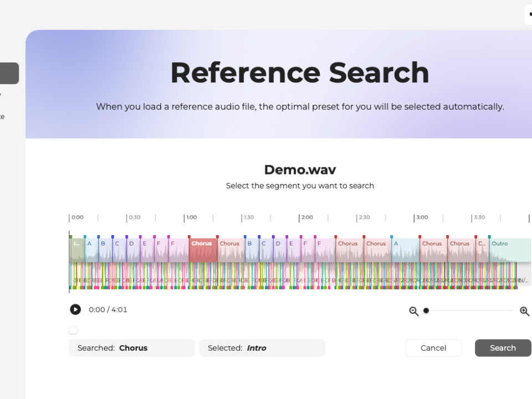Open the highlighted dark sidebar item
The image size is (532, 399).
pyautogui.click(x=9, y=73)
